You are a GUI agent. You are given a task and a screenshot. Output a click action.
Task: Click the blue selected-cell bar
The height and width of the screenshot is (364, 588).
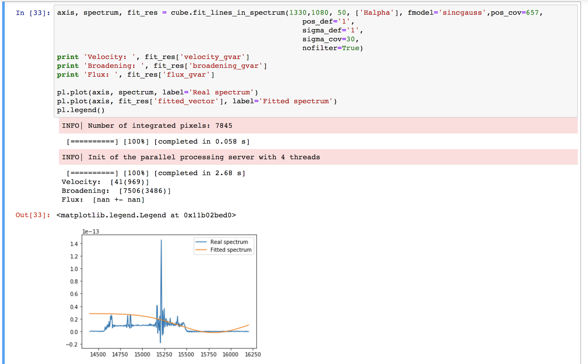pyautogui.click(x=3, y=183)
